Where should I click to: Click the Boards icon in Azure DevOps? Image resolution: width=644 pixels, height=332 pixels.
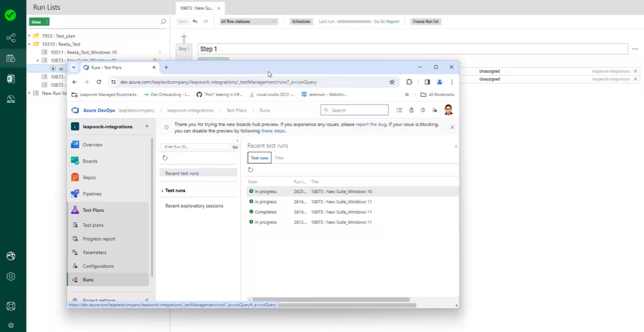click(x=75, y=161)
